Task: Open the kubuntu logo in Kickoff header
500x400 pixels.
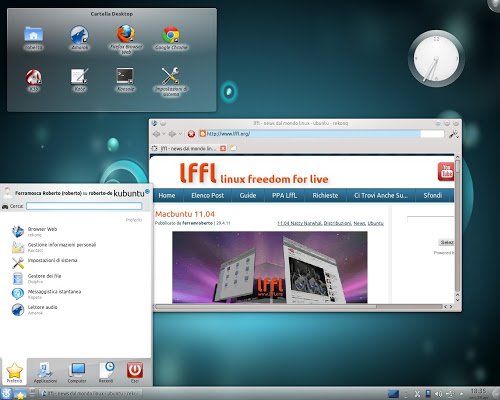Action: coord(132,193)
